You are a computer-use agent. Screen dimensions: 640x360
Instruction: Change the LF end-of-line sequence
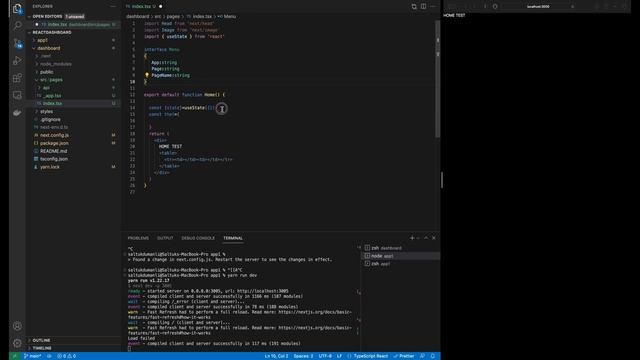[x=339, y=356]
